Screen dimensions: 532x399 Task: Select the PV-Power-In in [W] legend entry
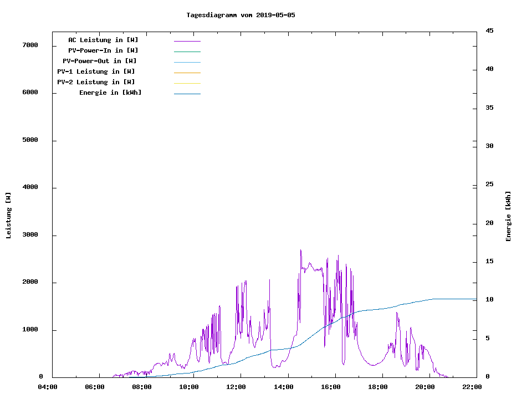(x=107, y=50)
